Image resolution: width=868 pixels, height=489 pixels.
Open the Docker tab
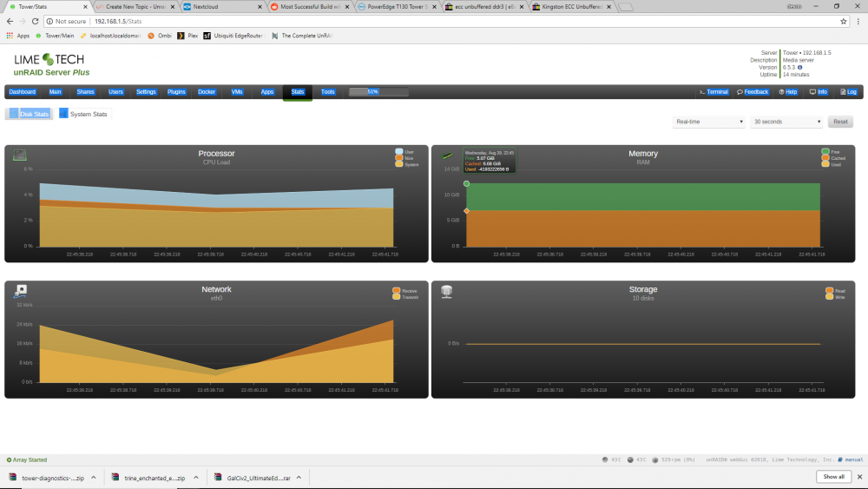(x=207, y=92)
